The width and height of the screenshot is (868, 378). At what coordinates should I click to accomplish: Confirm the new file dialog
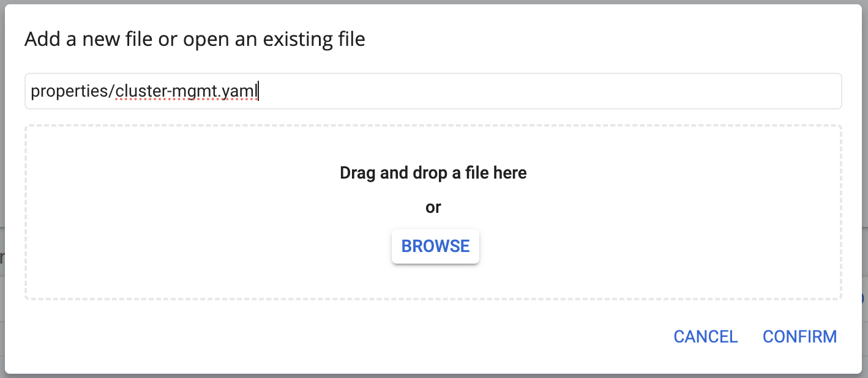click(799, 336)
